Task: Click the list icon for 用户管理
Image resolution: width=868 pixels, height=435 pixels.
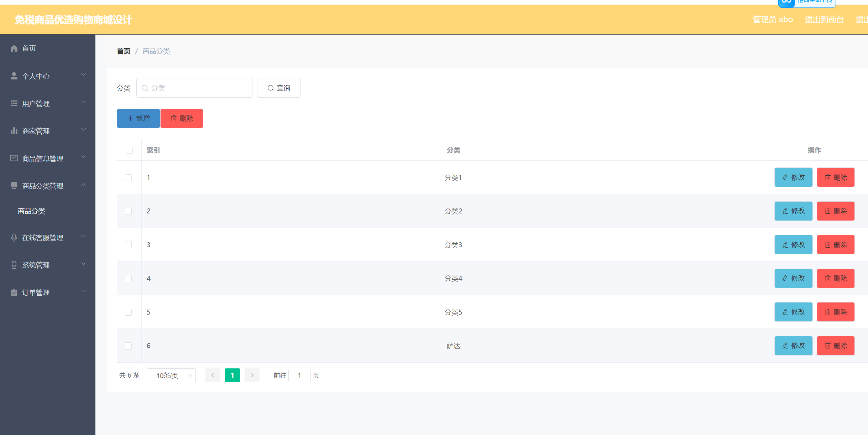Action: click(x=14, y=103)
